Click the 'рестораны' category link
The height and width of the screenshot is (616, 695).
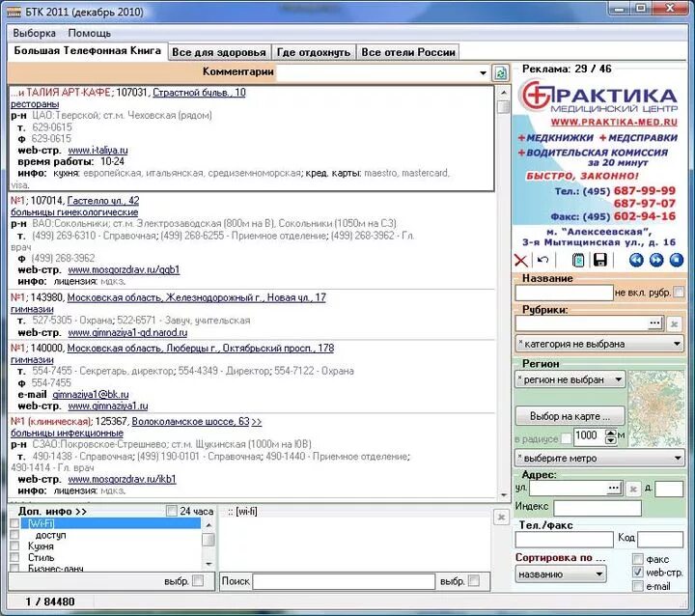(35, 103)
